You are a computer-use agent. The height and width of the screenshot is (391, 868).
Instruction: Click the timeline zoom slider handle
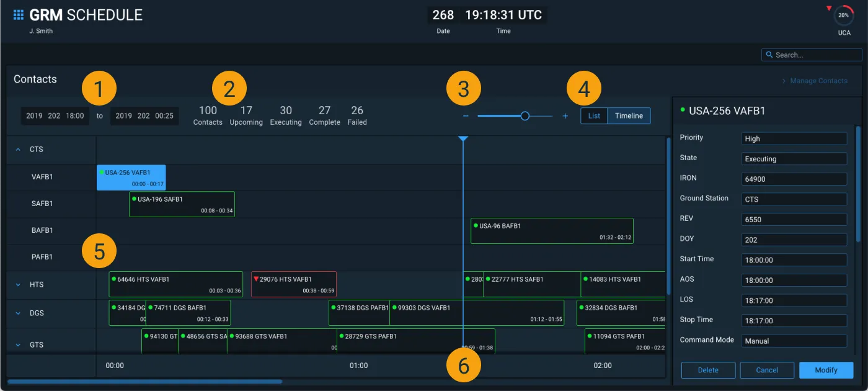click(525, 115)
